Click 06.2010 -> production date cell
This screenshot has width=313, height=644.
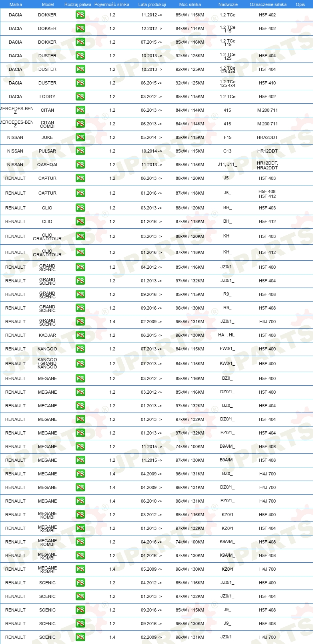pyautogui.click(x=151, y=501)
